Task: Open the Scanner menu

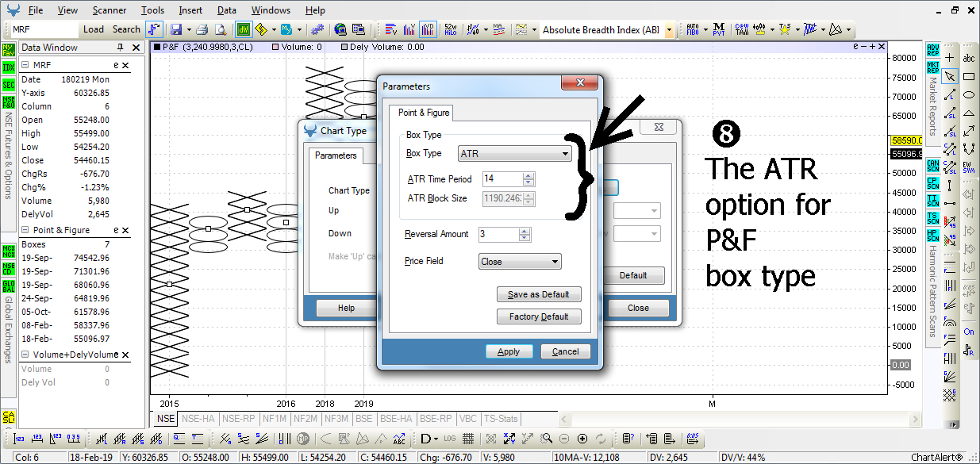Action: click(109, 10)
